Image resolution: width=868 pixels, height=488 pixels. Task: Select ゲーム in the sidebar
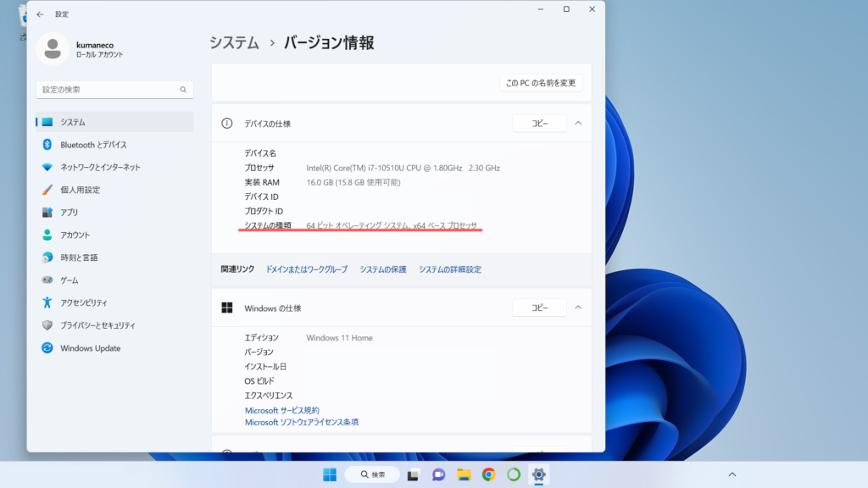click(115, 280)
